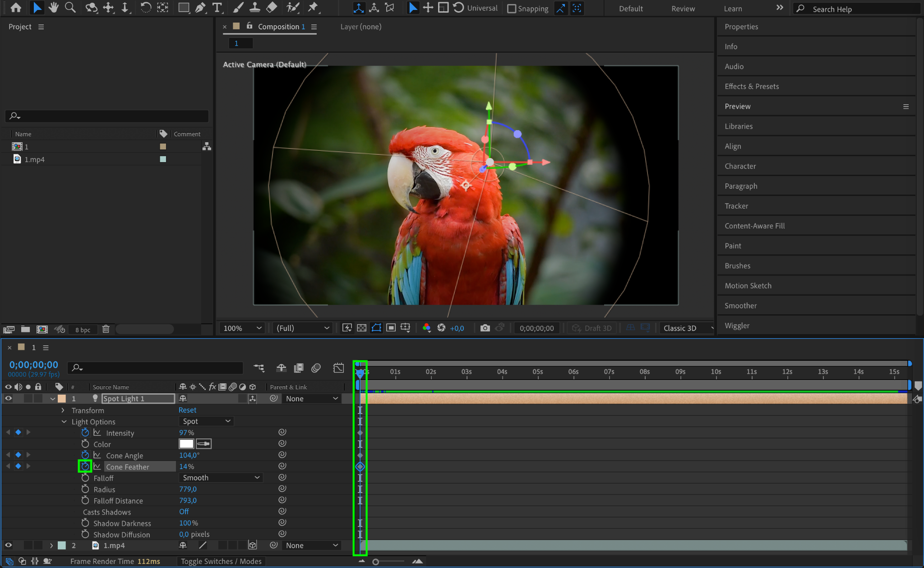Select the Hand tool
The width and height of the screenshot is (924, 568).
[x=53, y=8]
